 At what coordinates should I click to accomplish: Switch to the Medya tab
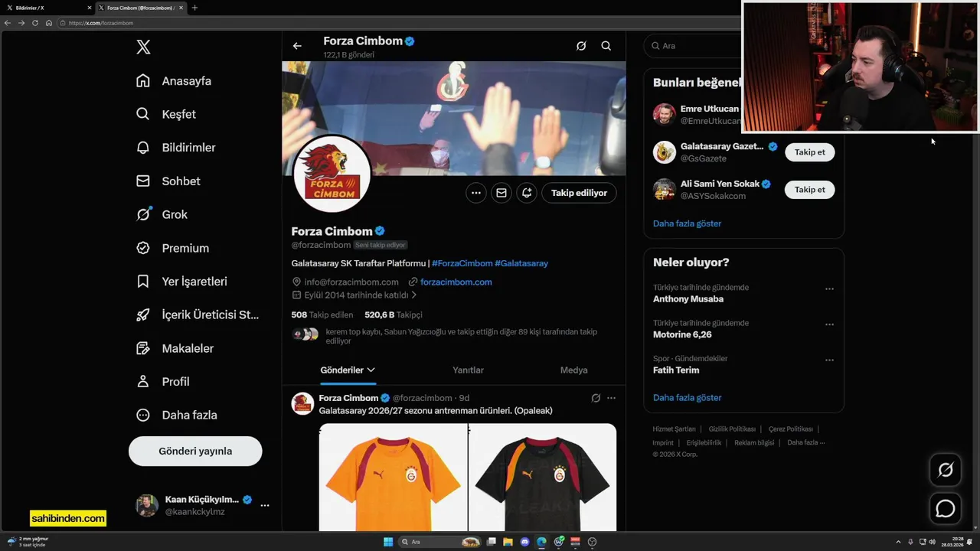(x=573, y=370)
